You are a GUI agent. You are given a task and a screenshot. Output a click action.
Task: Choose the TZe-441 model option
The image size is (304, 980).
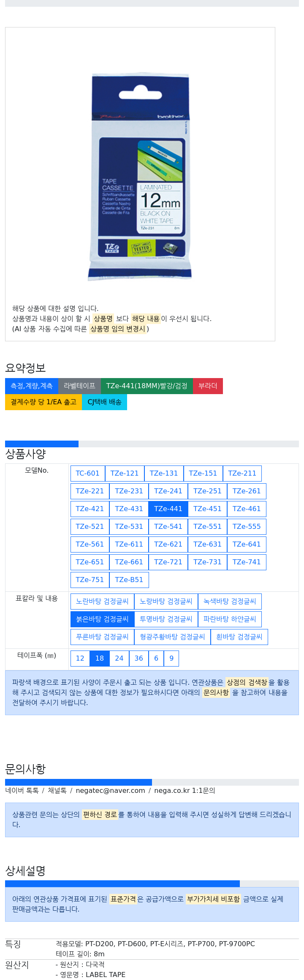pyautogui.click(x=168, y=509)
